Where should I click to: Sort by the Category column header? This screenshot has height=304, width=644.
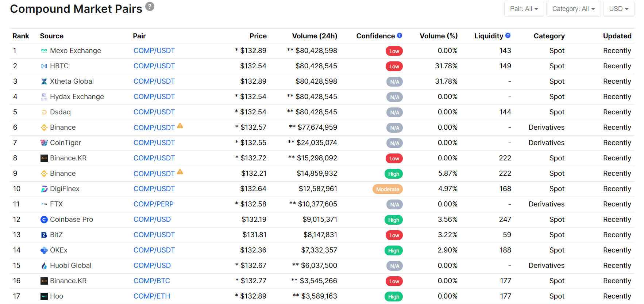[x=549, y=36]
